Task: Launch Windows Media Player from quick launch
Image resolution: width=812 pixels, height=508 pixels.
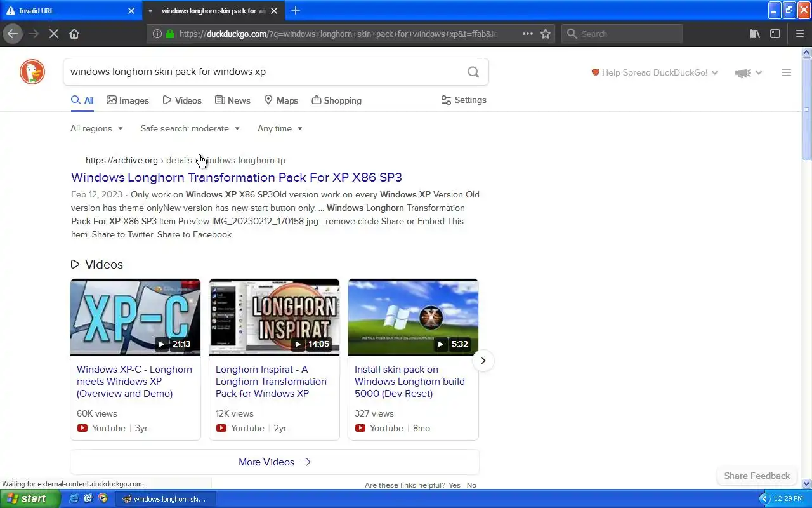Action: tap(103, 499)
